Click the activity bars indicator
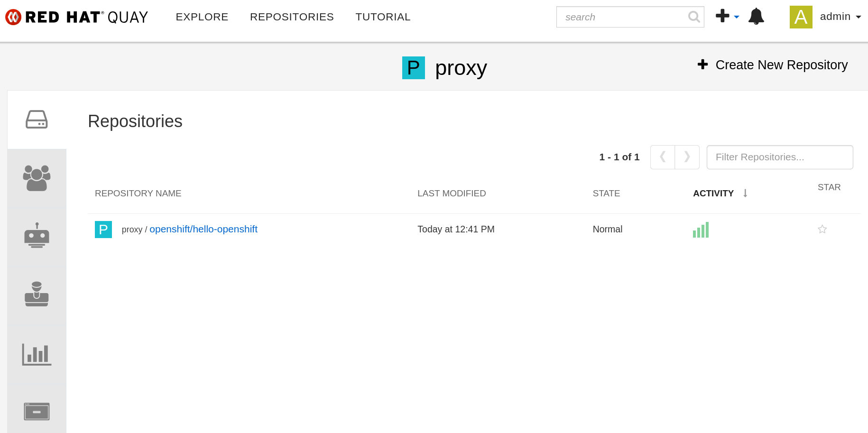This screenshot has height=433, width=868. click(x=701, y=230)
